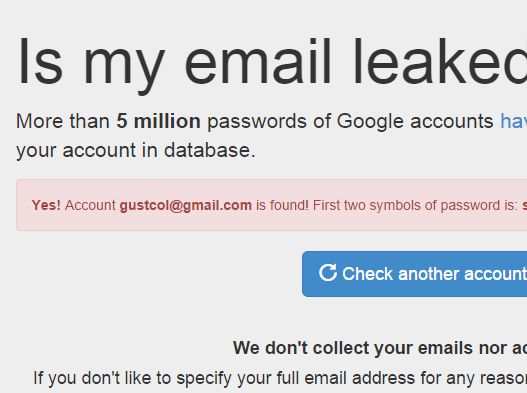Click 'First two symbols of password is' text
527x393 pixels.
point(415,205)
